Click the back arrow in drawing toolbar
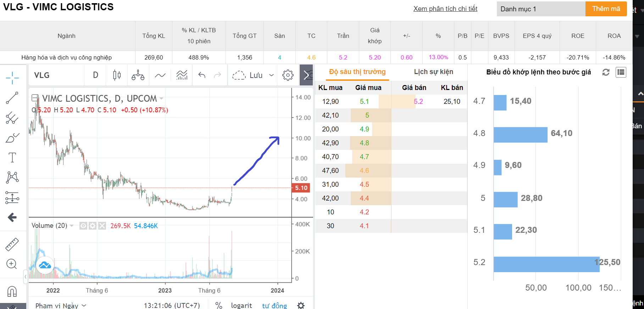The width and height of the screenshot is (644, 309). point(12,217)
